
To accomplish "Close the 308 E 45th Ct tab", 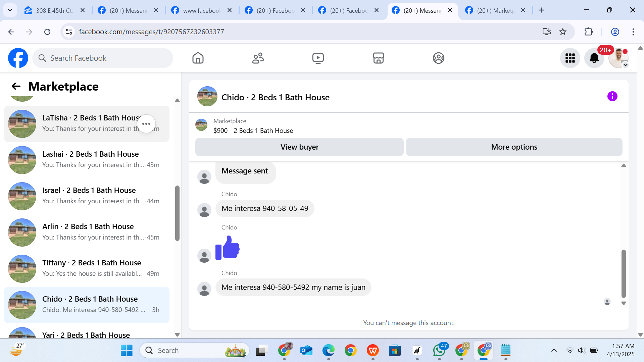I will [83, 10].
